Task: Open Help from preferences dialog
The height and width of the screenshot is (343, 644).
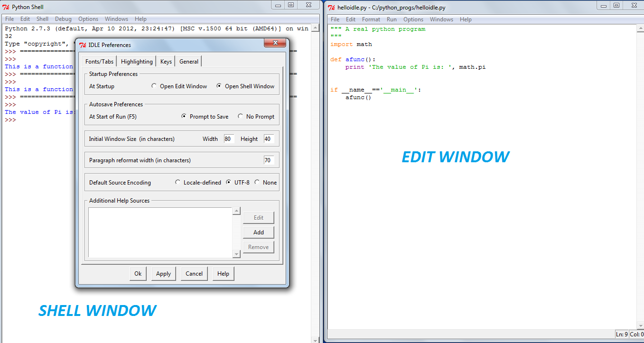Action: click(223, 274)
